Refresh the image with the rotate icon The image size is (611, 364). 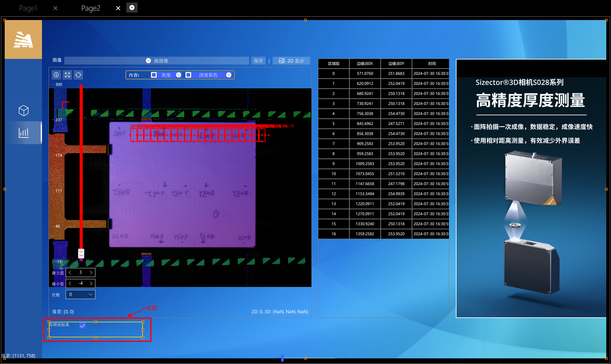[x=78, y=75]
